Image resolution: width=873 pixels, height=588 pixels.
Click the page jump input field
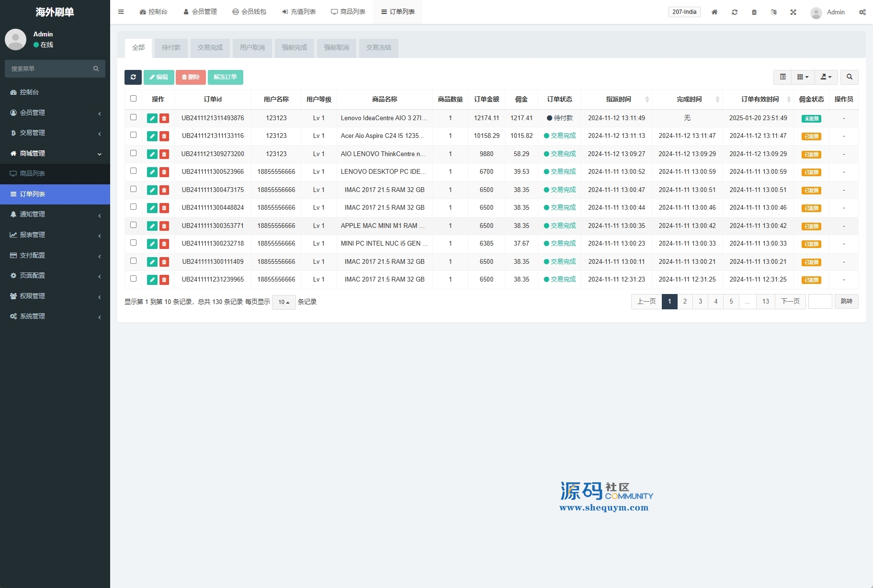820,302
